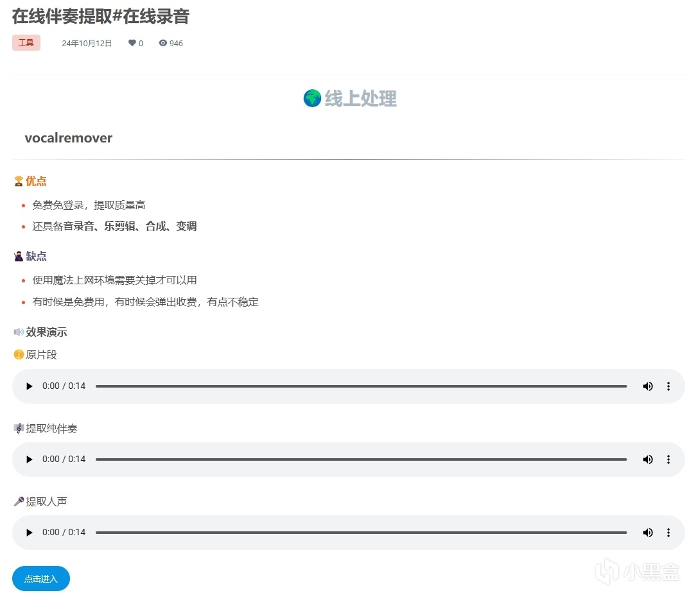Click the heart like icon under the title
Screen dimensions: 700x600
pyautogui.click(x=131, y=43)
